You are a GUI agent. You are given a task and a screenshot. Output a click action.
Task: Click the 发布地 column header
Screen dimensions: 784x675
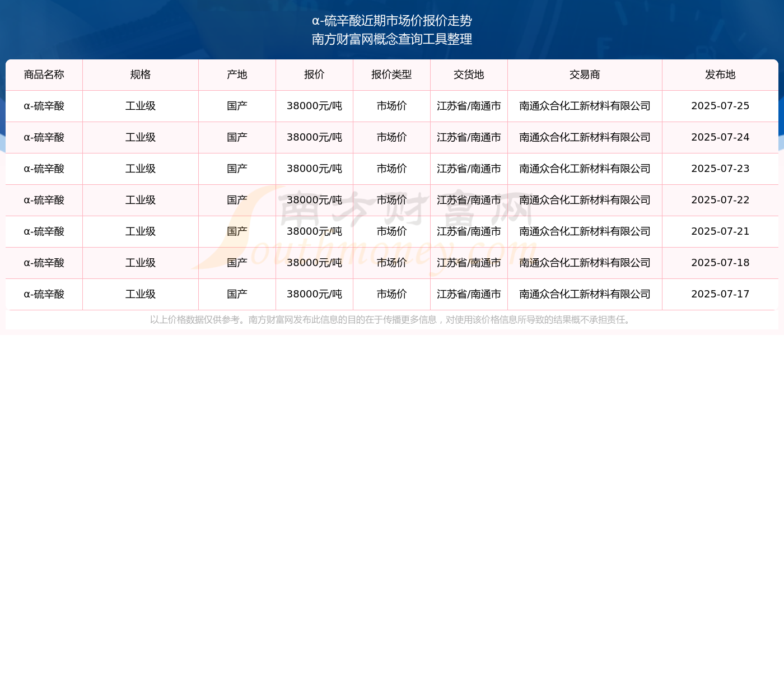pos(720,75)
